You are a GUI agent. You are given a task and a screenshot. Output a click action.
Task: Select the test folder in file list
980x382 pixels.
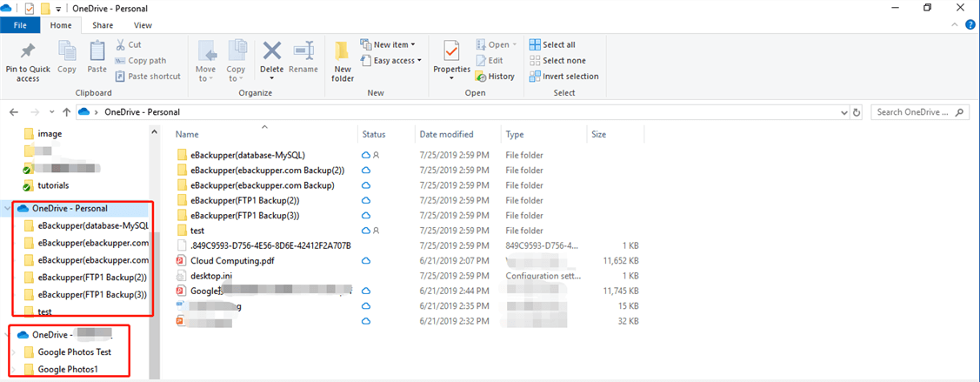click(197, 231)
